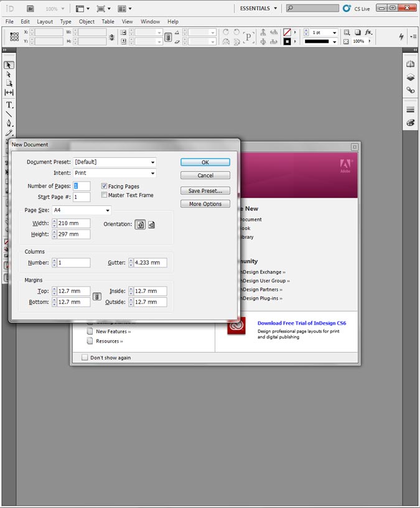Click the portrait orientation icon
The width and height of the screenshot is (420, 508).
coord(140,224)
